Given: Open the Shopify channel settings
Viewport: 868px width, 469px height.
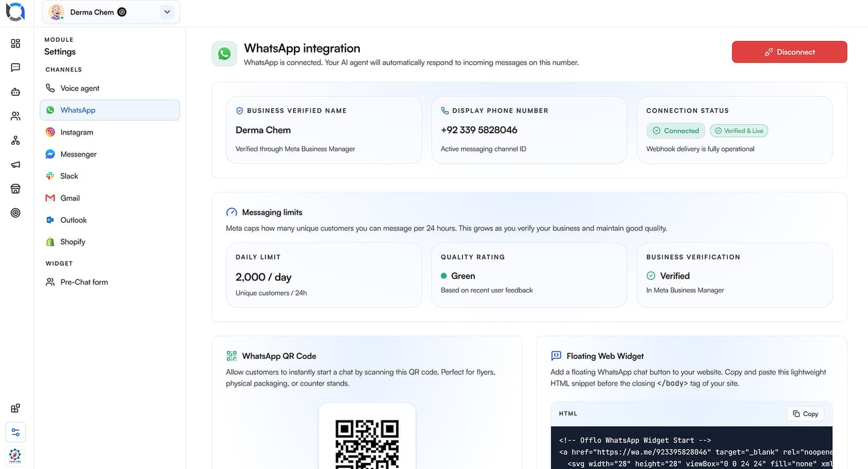Looking at the screenshot, I should (110, 242).
